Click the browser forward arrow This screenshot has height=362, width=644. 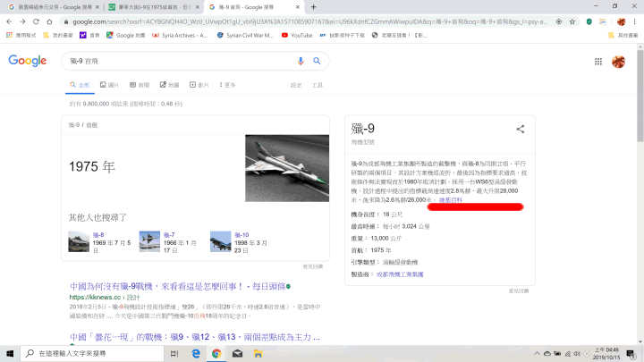coord(22,21)
